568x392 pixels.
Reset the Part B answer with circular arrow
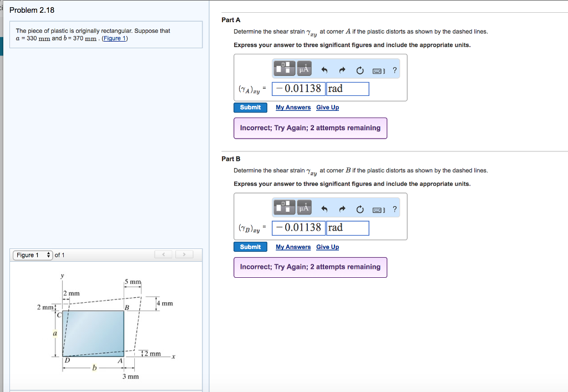pyautogui.click(x=360, y=210)
